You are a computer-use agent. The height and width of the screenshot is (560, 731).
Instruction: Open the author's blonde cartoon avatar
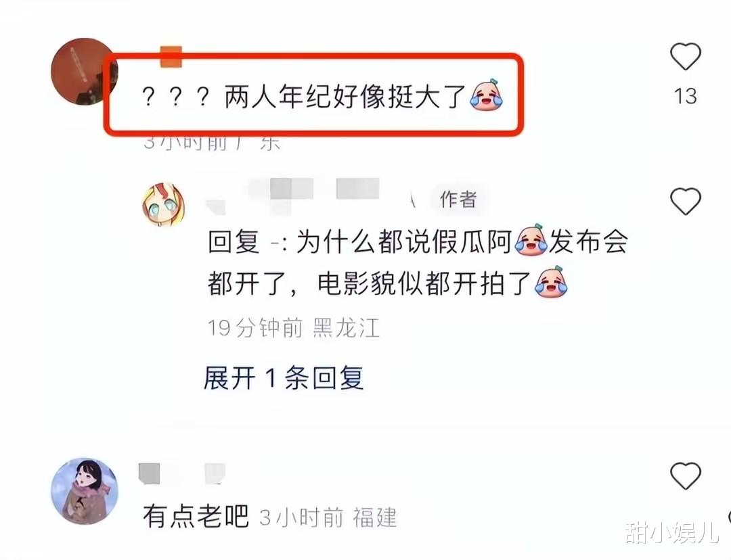[x=164, y=205]
